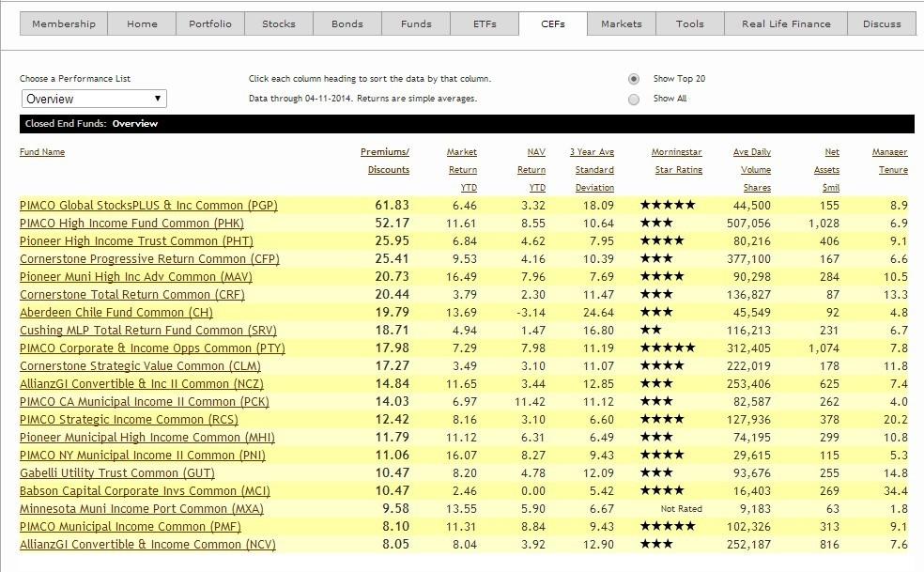Switch to the Bonds tab
This screenshot has height=572, width=924.
(x=347, y=24)
